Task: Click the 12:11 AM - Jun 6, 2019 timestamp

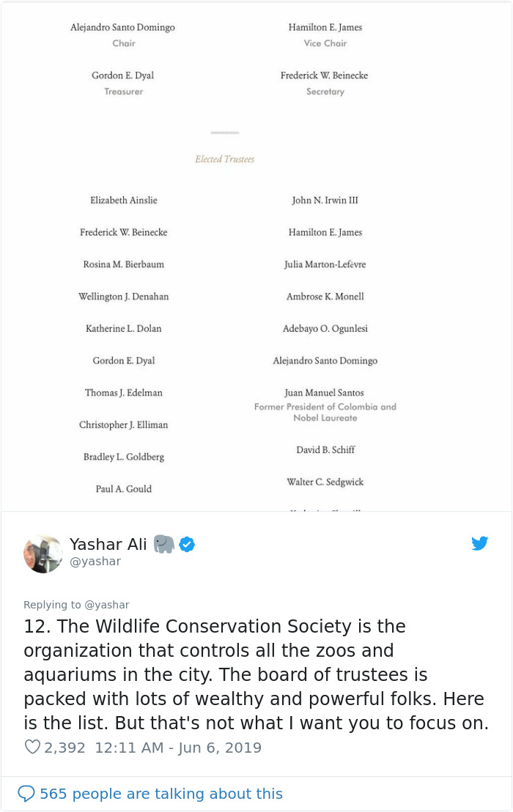Action: tap(176, 748)
